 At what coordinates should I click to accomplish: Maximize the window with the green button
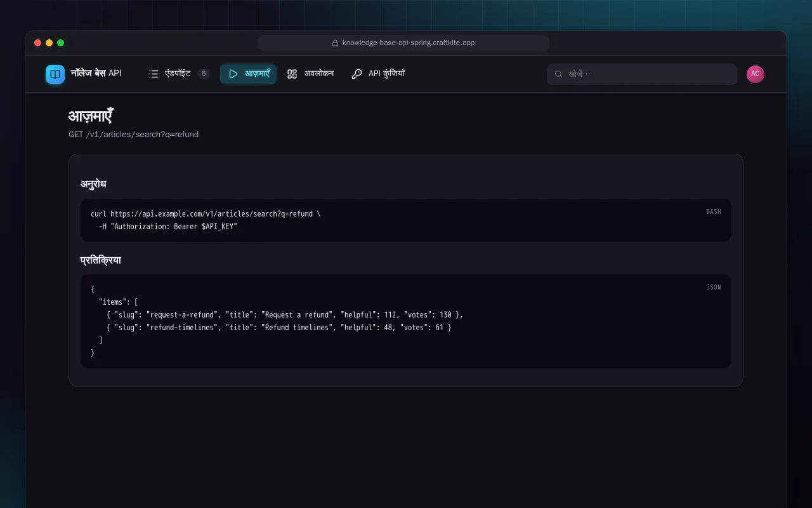point(61,43)
